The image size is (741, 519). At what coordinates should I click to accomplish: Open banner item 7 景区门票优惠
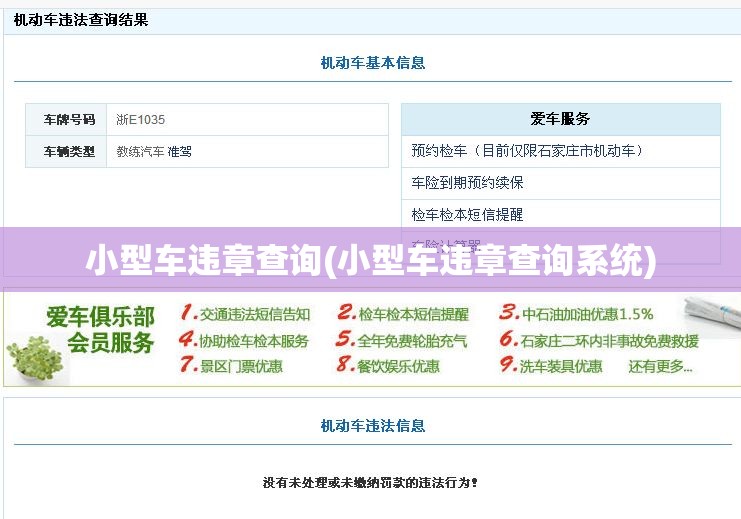coord(231,366)
